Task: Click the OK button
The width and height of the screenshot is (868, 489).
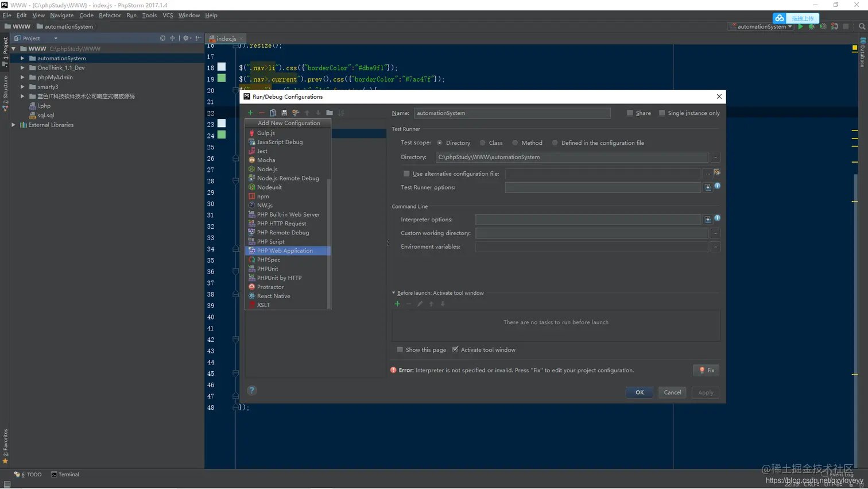Action: [x=640, y=392]
